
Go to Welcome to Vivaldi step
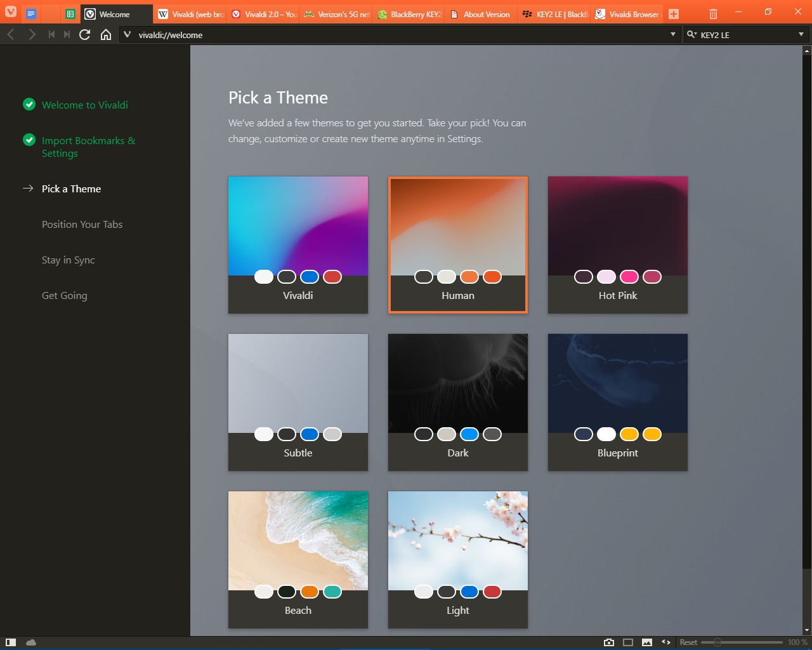[x=84, y=105]
